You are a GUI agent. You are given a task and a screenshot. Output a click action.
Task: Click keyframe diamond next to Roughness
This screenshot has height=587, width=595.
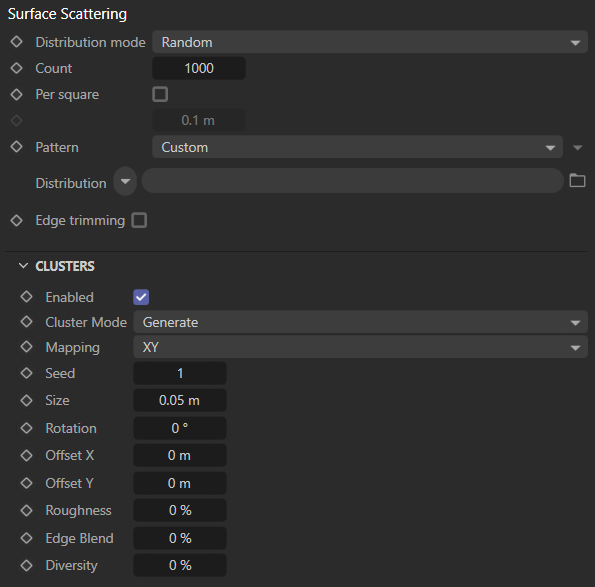(x=27, y=510)
